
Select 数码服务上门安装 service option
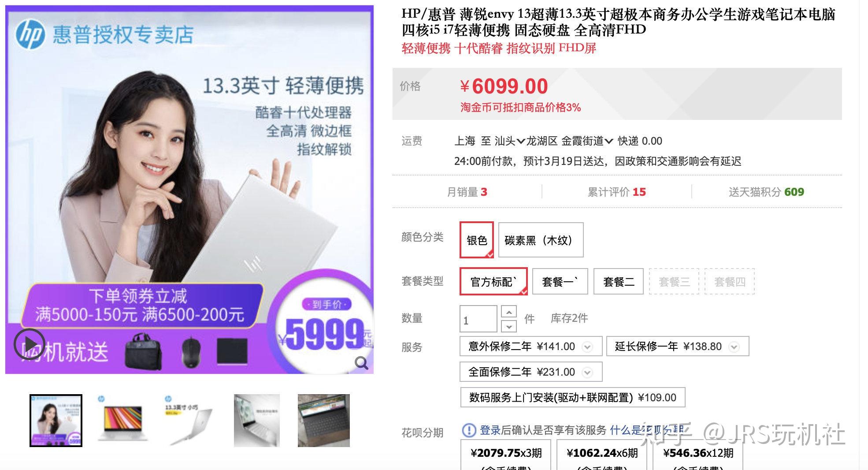[572, 397]
